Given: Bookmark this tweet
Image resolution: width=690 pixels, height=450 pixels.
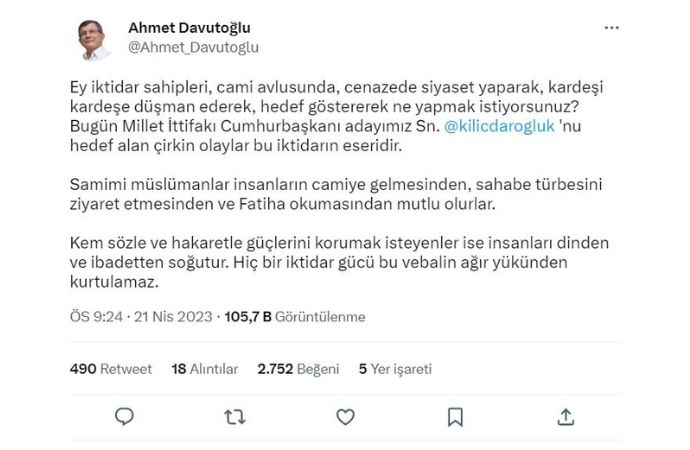Looking at the screenshot, I should click(x=455, y=416).
